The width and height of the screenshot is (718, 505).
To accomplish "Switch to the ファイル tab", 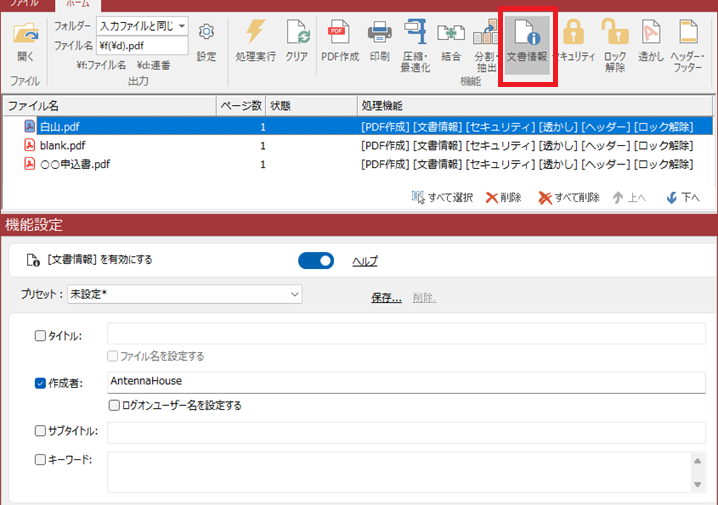I will tap(25, 4).
